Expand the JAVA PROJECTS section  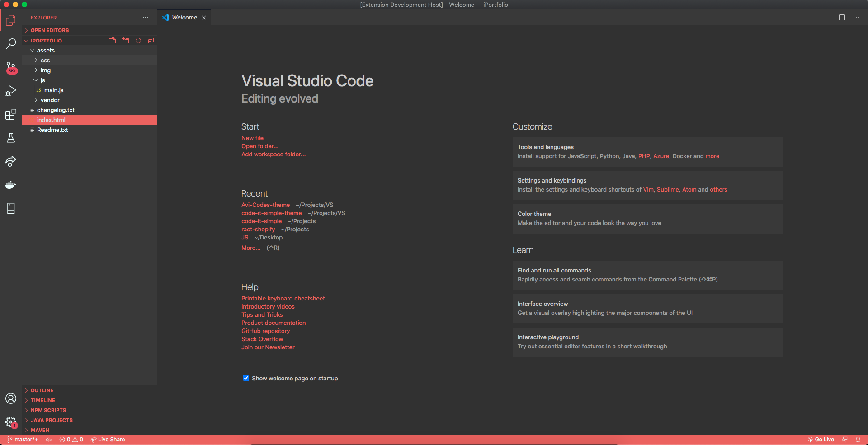pyautogui.click(x=90, y=420)
